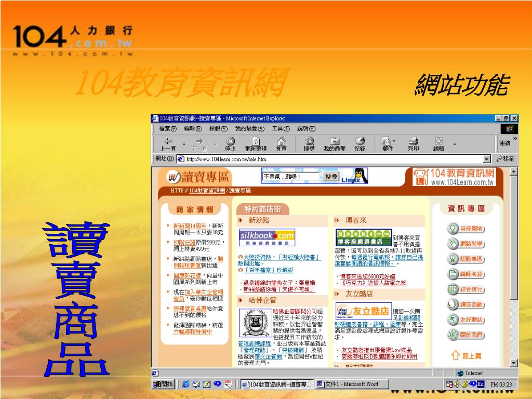532x399 pixels.
Task: Click scrollbar down arrow of the webpage
Action: (x=514, y=363)
